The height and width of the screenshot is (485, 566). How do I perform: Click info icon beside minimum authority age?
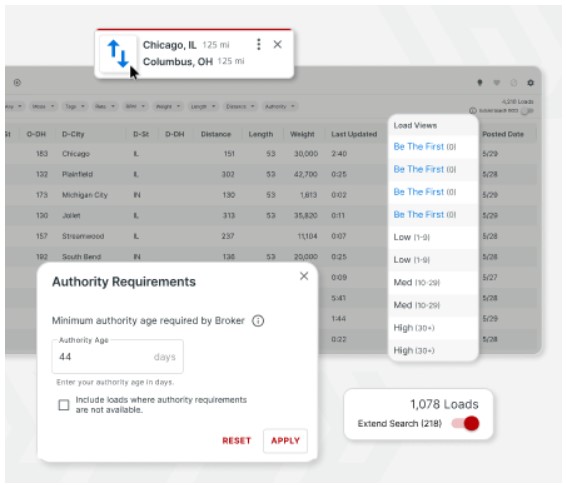(258, 320)
